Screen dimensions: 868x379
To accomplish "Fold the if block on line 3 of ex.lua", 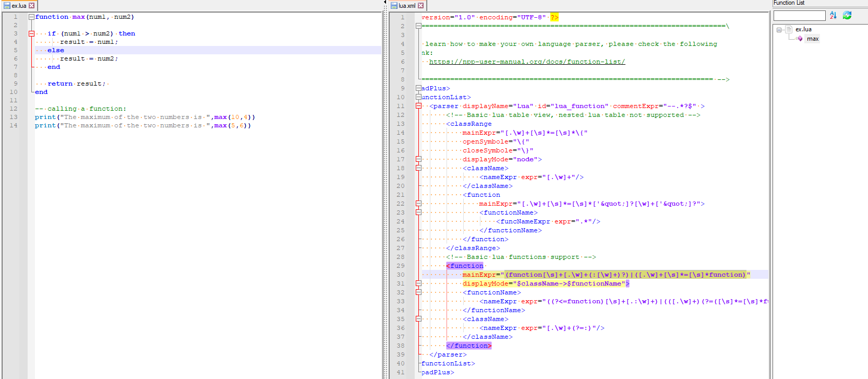I will tap(31, 33).
